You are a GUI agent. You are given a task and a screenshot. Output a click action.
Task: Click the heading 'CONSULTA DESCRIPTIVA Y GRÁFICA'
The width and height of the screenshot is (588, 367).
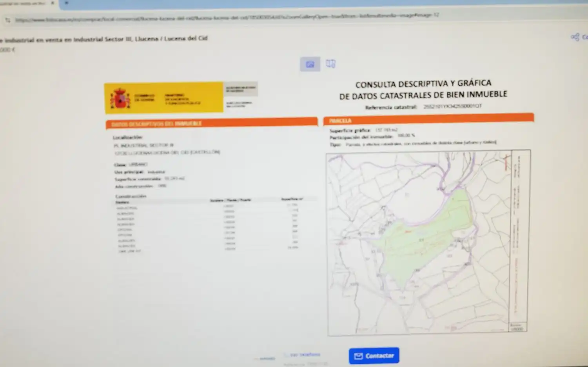click(423, 83)
